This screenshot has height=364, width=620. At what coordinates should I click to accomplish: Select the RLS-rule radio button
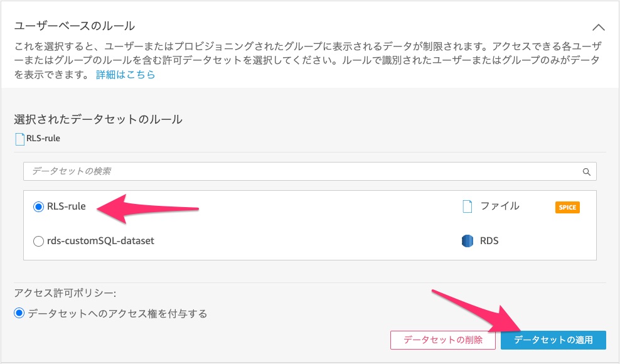[38, 206]
